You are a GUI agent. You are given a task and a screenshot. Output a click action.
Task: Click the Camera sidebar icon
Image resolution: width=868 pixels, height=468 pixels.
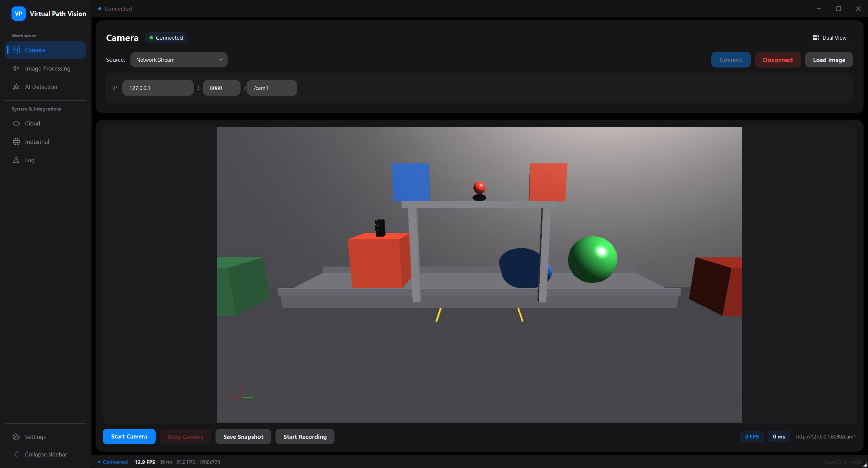click(16, 50)
